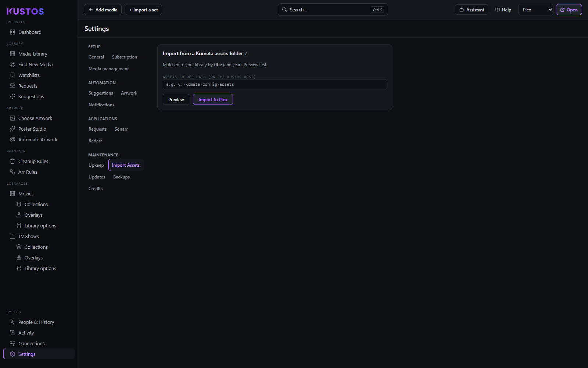Go to the Backups settings tab

(121, 177)
